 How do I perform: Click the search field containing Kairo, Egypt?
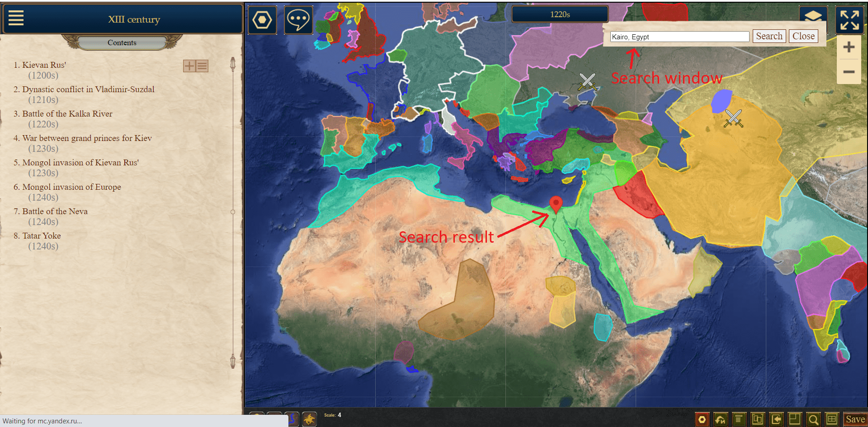click(679, 37)
